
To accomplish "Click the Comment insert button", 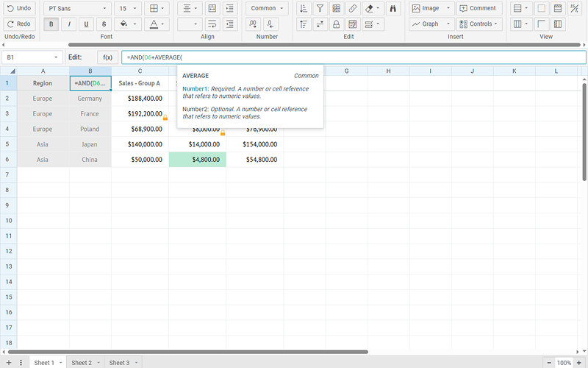I will tap(479, 8).
